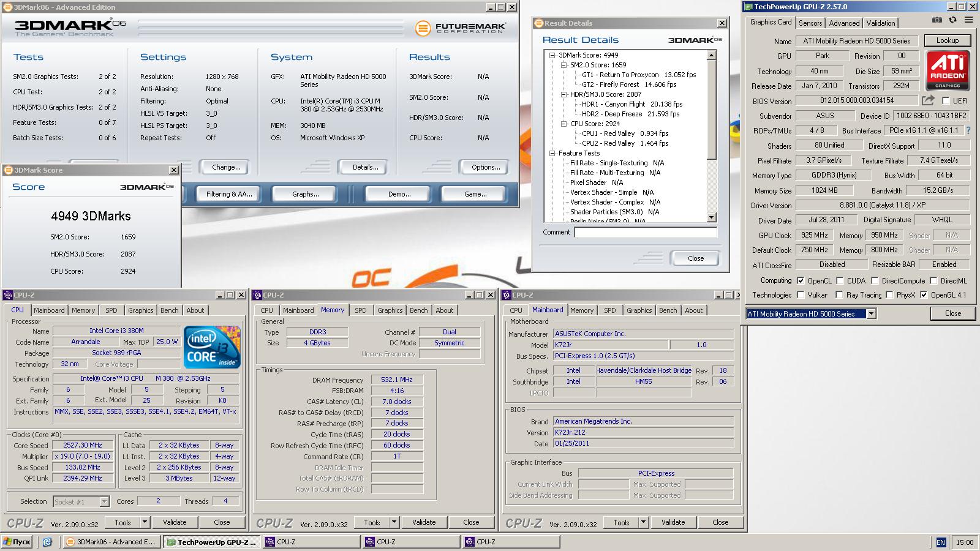
Task: Click the GPU-Z refresh icon
Action: 952,20
